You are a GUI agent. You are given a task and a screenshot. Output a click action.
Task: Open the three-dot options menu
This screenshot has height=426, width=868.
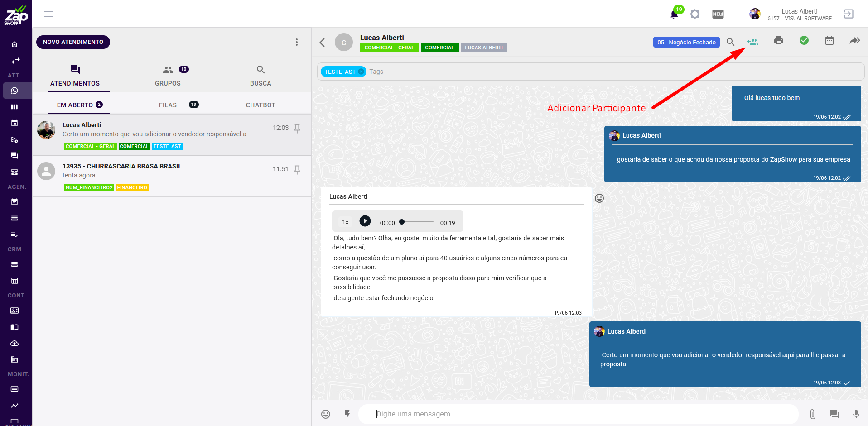click(297, 42)
